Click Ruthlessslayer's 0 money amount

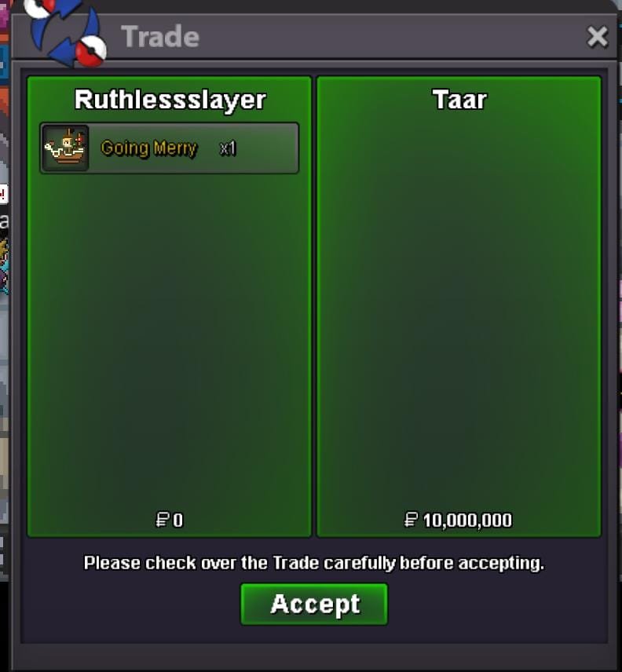point(178,520)
